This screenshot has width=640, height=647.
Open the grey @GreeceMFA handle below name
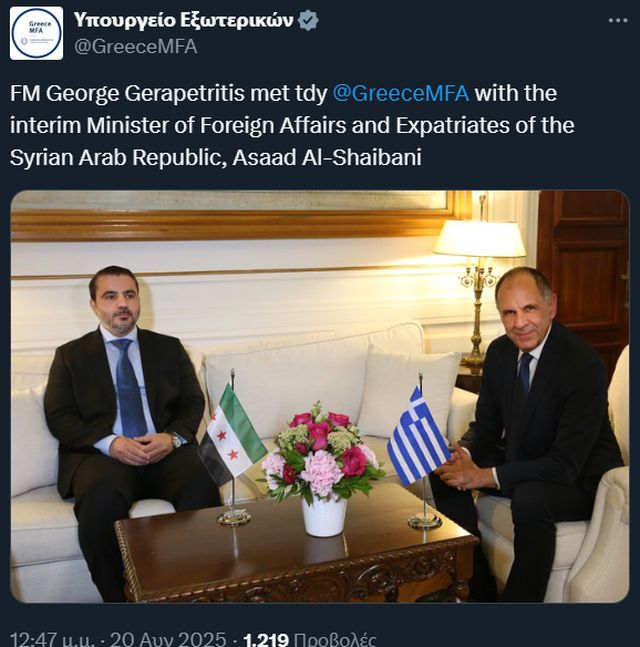tap(135, 47)
